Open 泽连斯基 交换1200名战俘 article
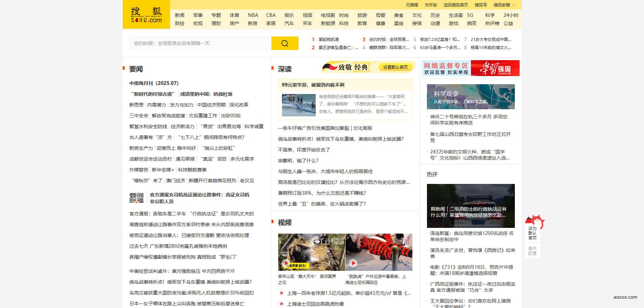Image resolution: width=644 pixels, height=308 pixels. point(472,236)
